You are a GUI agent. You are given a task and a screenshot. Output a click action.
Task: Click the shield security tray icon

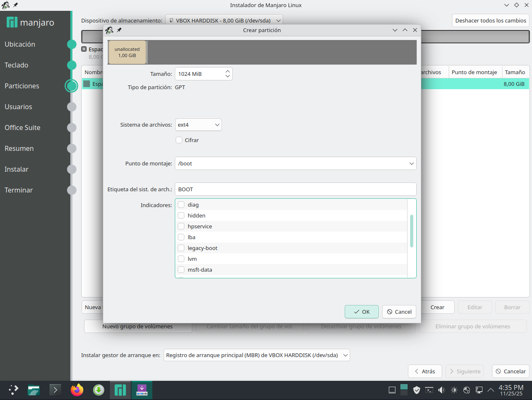tap(417, 390)
